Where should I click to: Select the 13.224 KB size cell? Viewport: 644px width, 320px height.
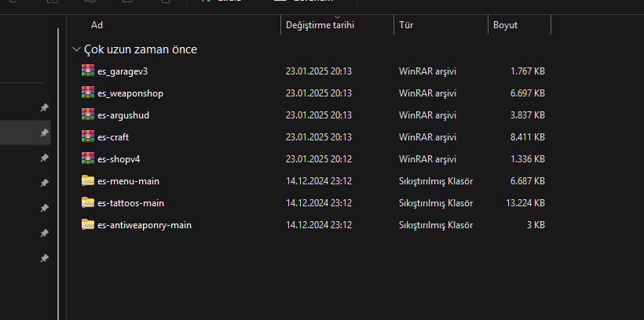pos(525,203)
